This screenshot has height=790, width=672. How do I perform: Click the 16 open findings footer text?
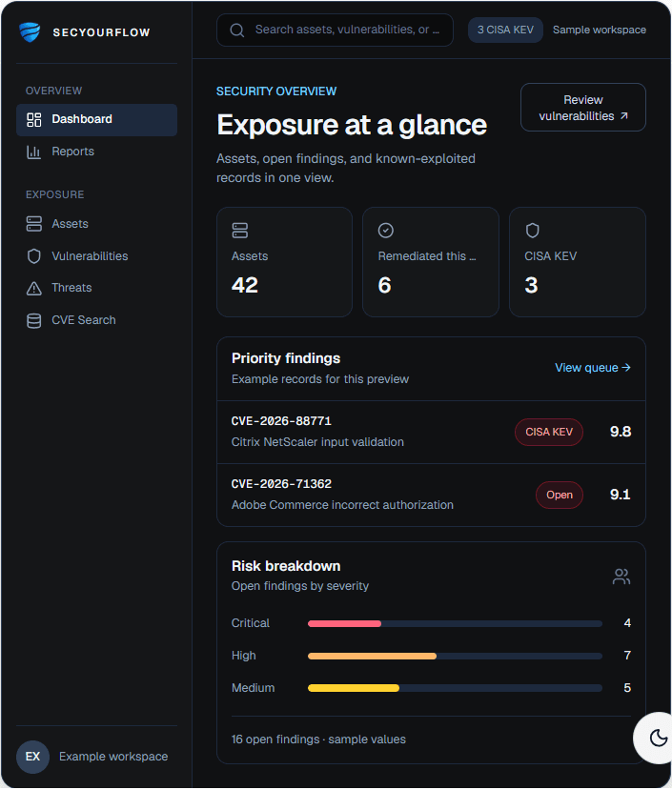coord(318,739)
